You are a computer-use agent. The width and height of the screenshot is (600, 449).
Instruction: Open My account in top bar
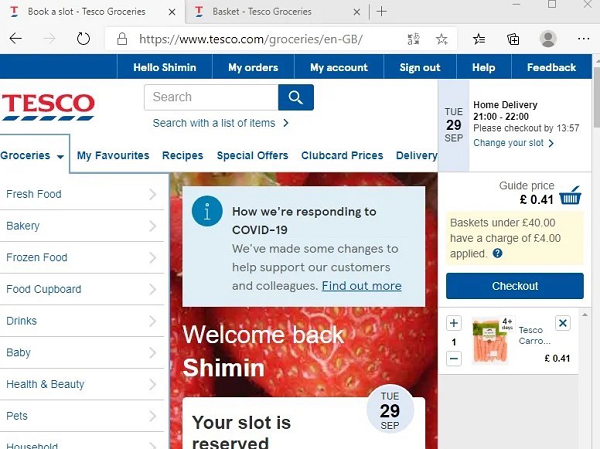coord(339,67)
